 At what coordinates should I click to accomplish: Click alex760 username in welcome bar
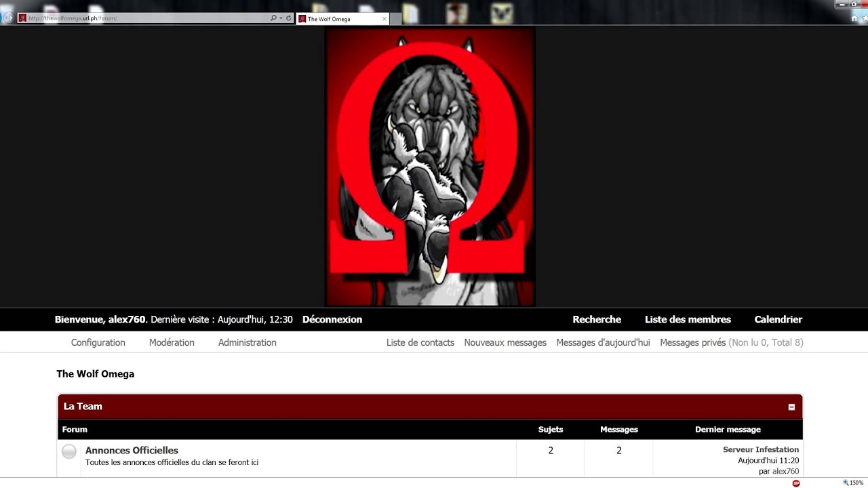[x=127, y=319]
